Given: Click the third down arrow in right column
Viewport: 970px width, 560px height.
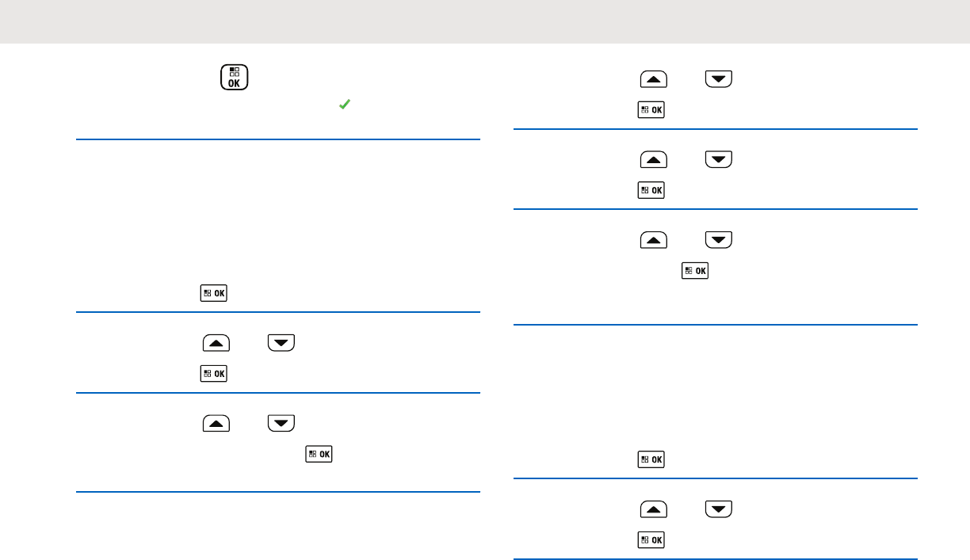Looking at the screenshot, I should tap(719, 240).
